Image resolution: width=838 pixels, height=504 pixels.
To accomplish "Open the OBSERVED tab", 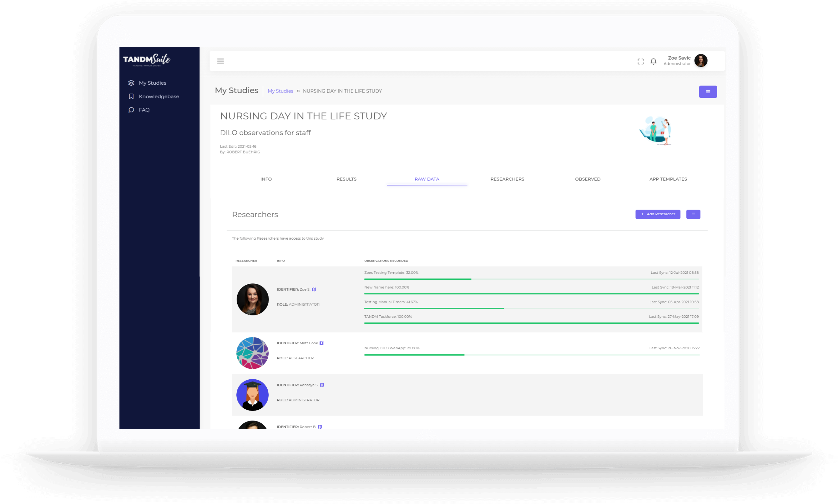I will pos(588,179).
